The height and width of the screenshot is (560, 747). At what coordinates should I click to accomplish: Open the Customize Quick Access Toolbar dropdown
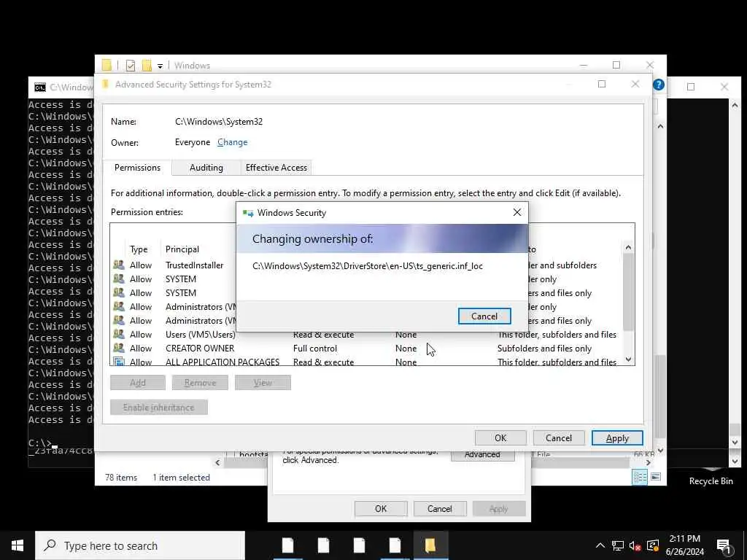point(160,66)
